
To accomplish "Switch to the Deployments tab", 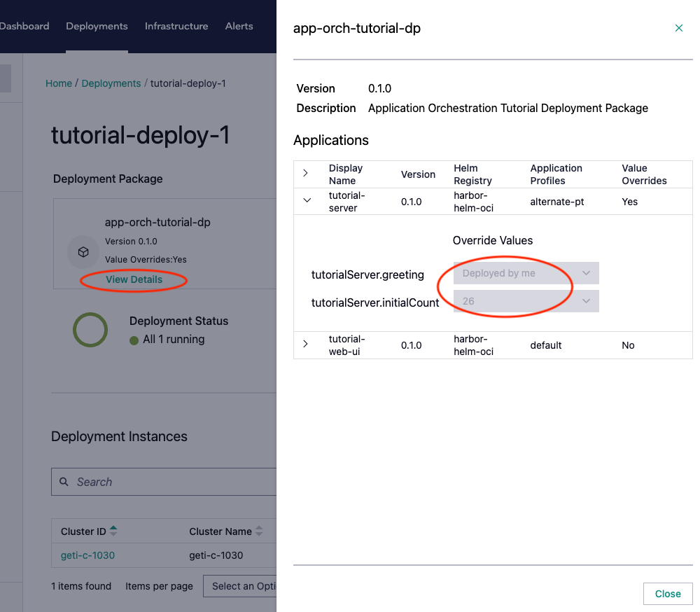I will tap(97, 26).
